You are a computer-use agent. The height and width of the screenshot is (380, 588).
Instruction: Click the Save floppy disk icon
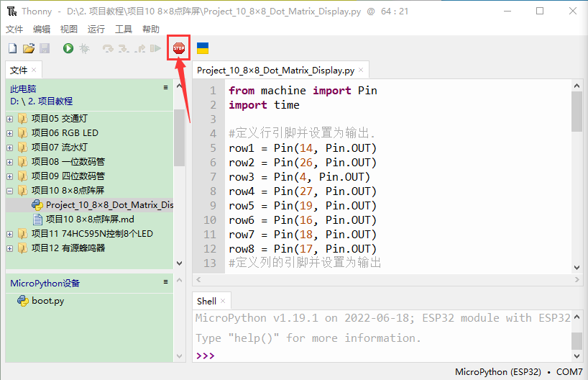45,48
